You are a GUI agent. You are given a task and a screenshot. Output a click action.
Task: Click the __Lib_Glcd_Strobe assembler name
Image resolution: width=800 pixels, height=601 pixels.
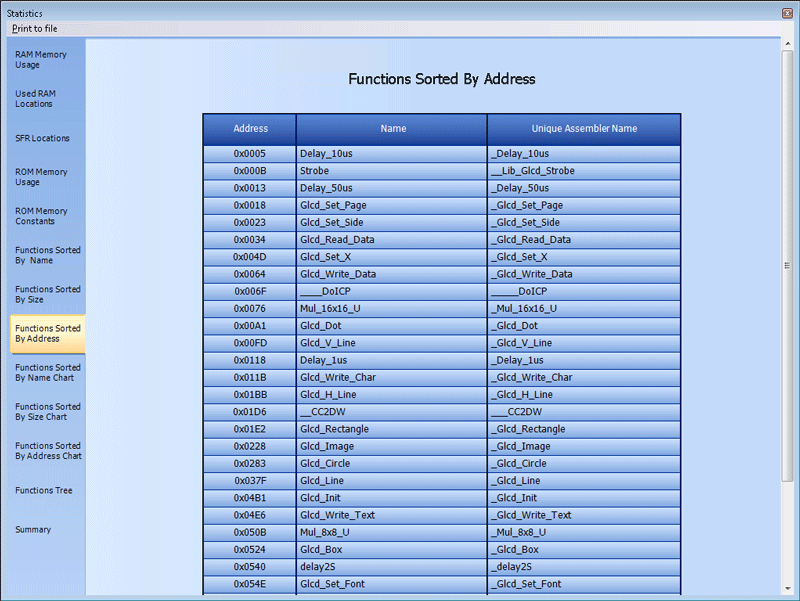point(584,171)
